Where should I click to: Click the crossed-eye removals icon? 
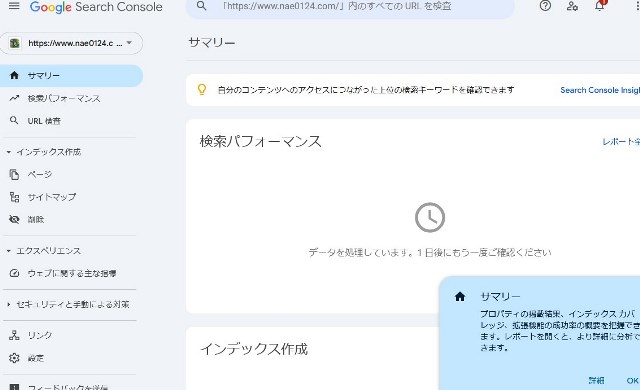(x=14, y=219)
